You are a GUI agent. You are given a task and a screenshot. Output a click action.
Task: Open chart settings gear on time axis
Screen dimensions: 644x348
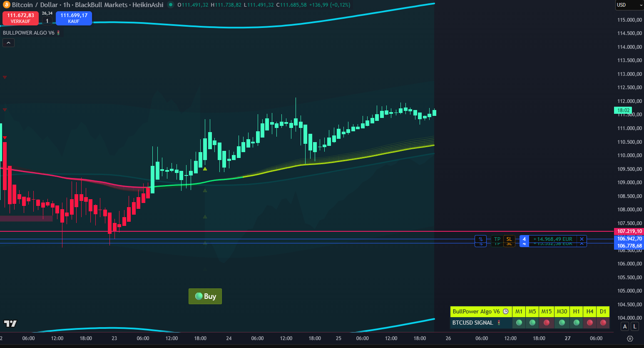click(630, 338)
